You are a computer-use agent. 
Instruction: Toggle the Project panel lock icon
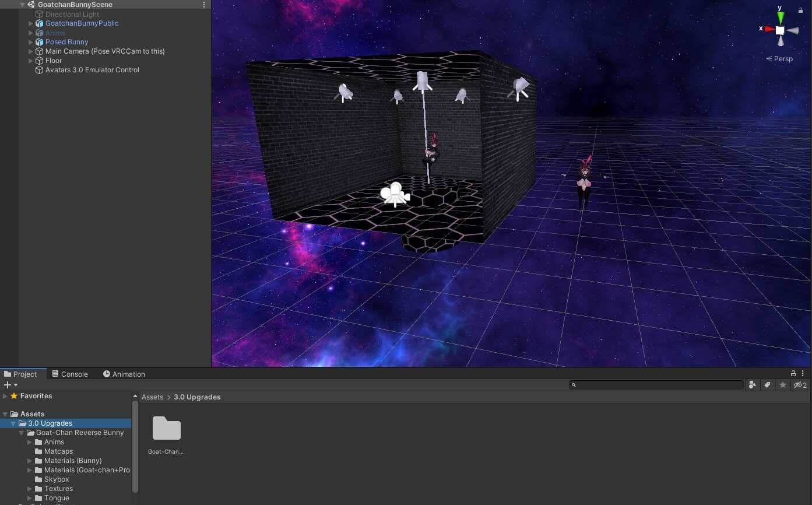coord(793,374)
